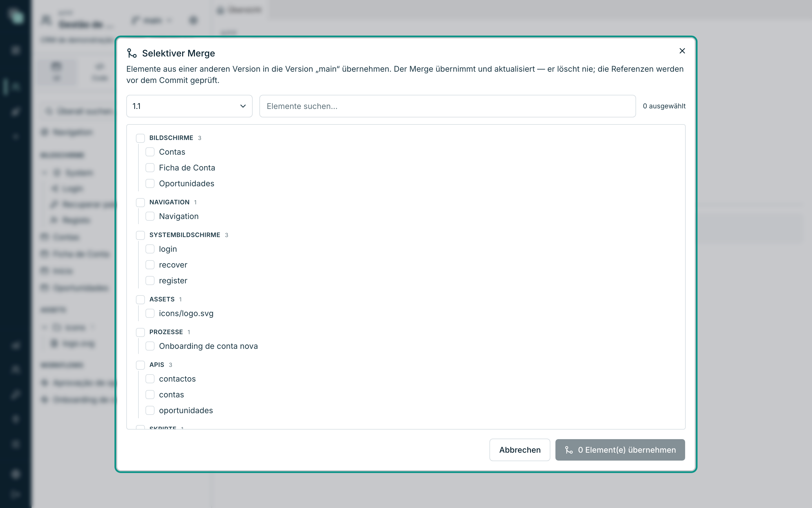812x508 pixels.
Task: Click the icons/logo.svg label
Action: (186, 314)
